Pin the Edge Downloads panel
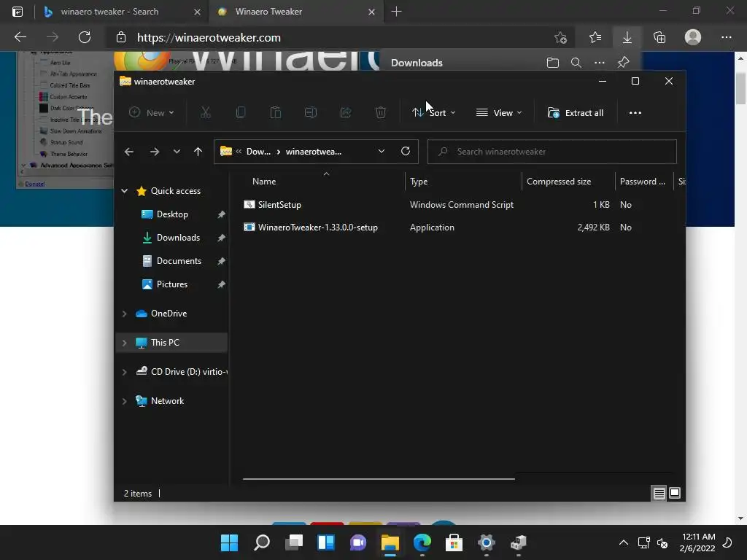The height and width of the screenshot is (560, 747). [623, 63]
